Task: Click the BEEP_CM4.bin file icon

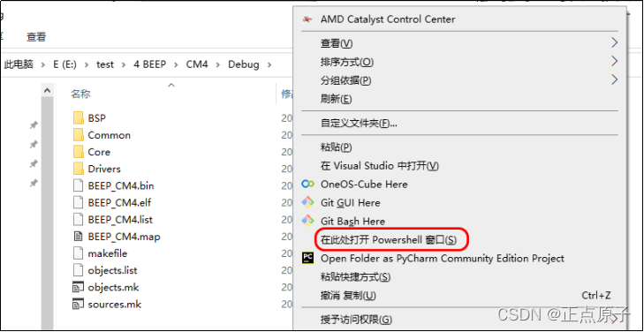Action: click(78, 186)
